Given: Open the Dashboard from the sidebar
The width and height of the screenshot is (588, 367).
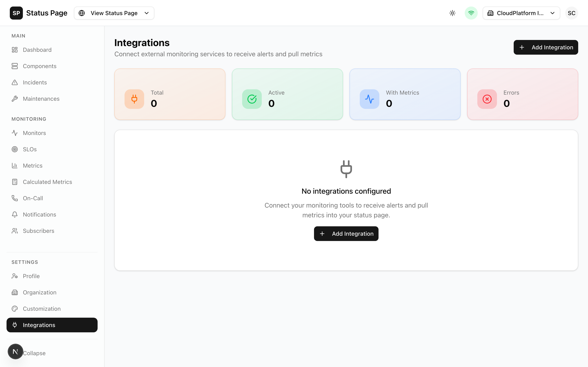Looking at the screenshot, I should click(x=37, y=50).
